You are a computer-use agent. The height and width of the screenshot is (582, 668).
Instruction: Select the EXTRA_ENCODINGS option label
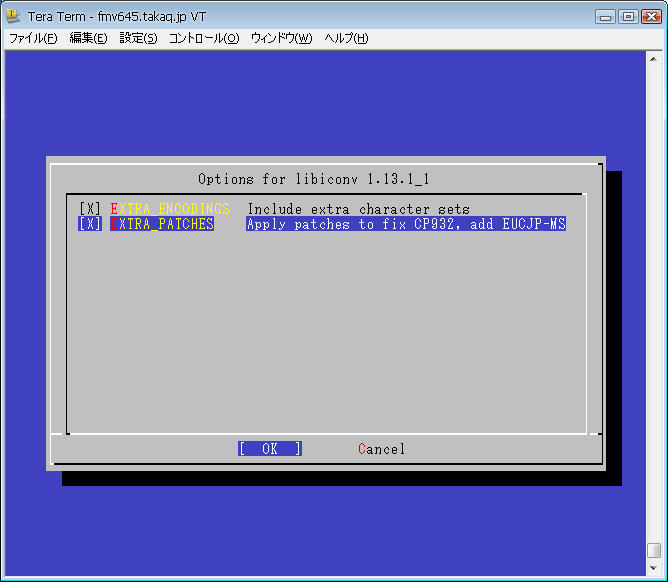pos(170,209)
